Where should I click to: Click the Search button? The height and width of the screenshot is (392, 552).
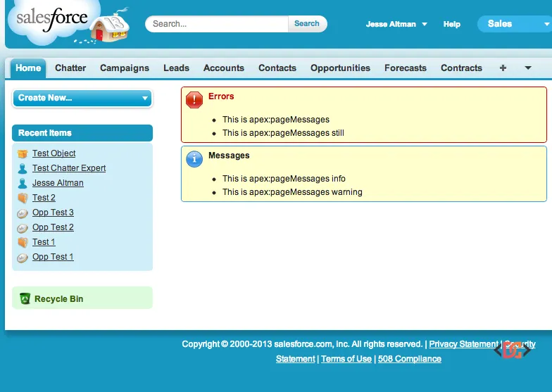point(307,24)
